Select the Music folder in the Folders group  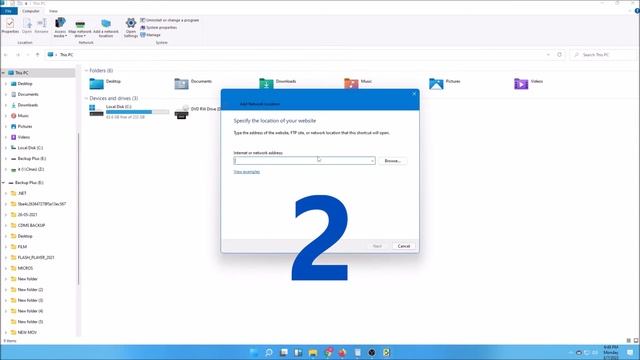tap(358, 83)
